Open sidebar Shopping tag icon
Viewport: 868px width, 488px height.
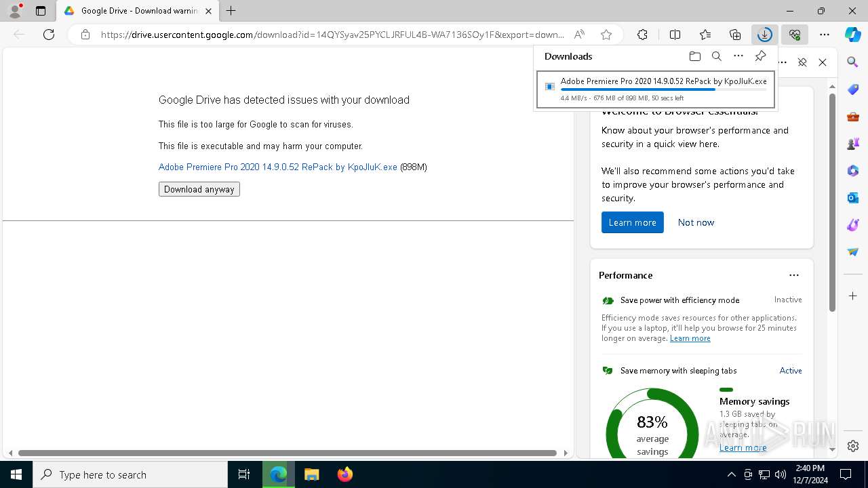pyautogui.click(x=853, y=89)
